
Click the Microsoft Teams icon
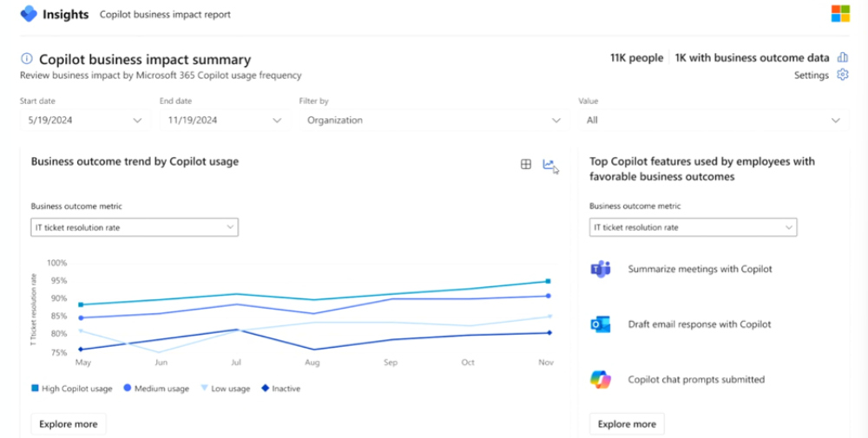tap(601, 270)
